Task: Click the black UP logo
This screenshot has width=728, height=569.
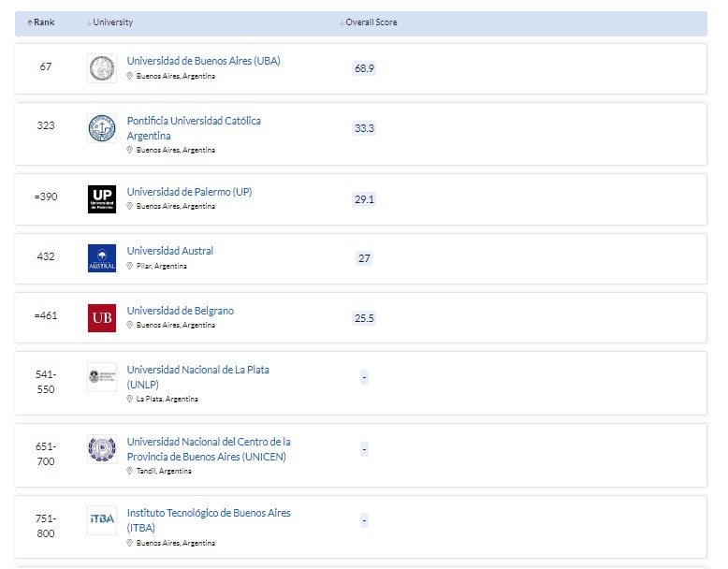Action: pos(102,199)
